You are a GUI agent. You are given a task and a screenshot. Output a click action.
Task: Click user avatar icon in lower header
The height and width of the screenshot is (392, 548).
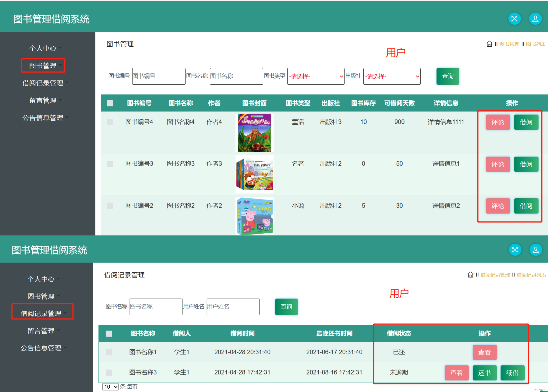(x=536, y=250)
